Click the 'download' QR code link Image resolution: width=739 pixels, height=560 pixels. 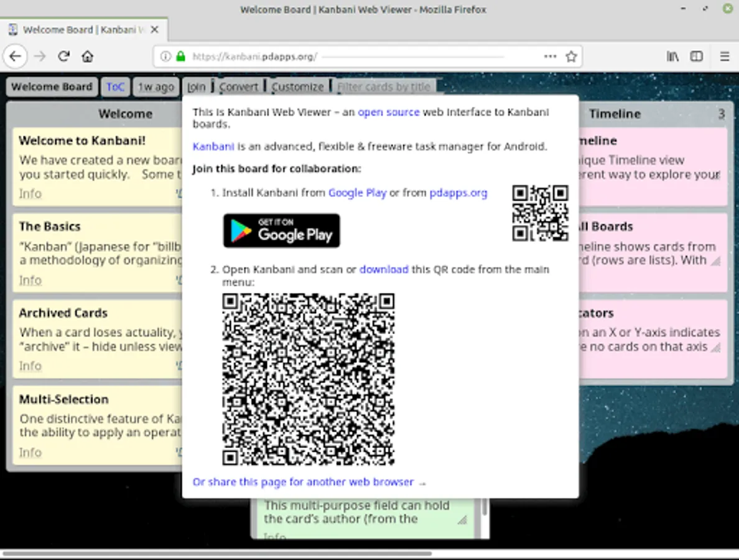[x=384, y=269]
